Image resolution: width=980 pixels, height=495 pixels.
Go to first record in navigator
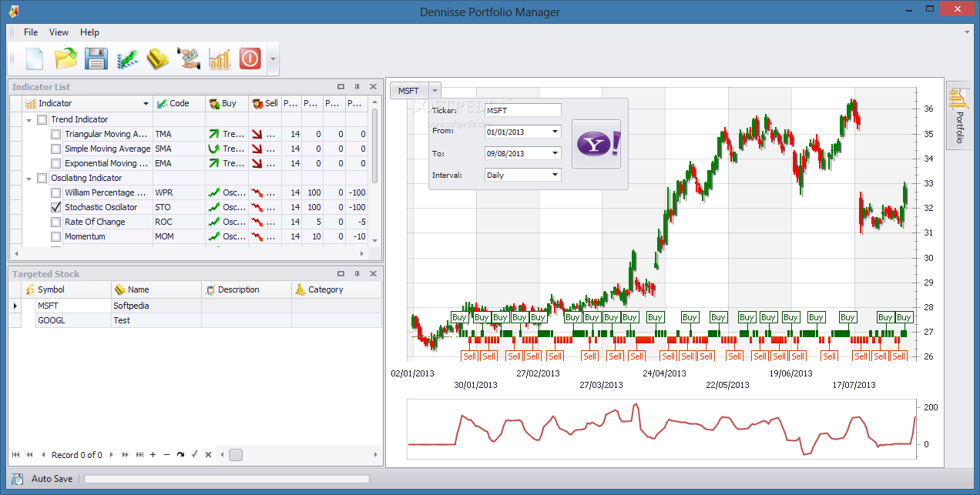click(16, 455)
